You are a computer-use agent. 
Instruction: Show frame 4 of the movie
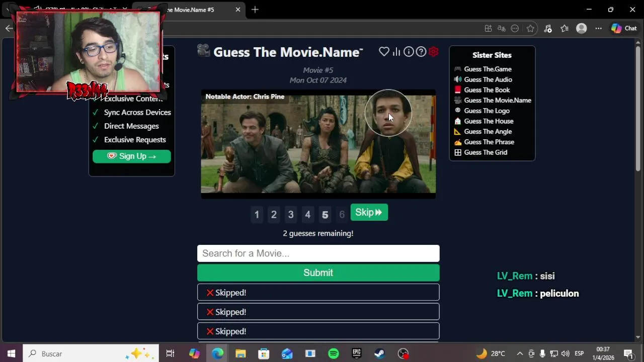click(308, 215)
